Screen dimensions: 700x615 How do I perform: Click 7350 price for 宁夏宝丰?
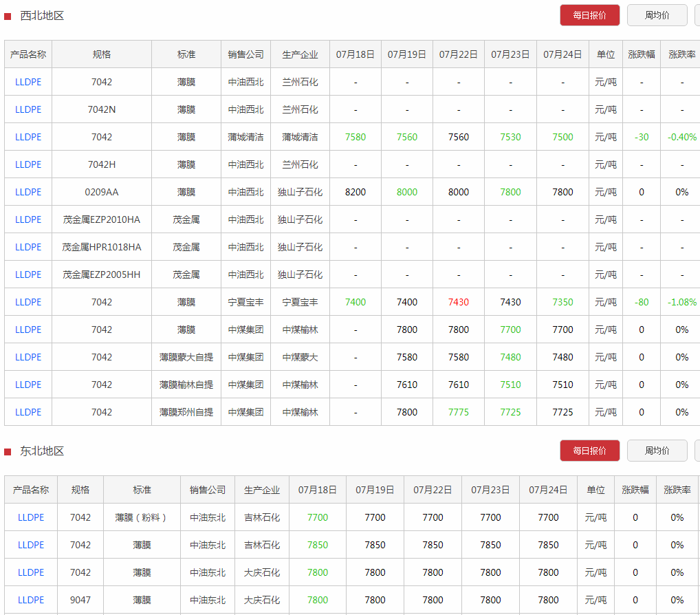tap(562, 303)
